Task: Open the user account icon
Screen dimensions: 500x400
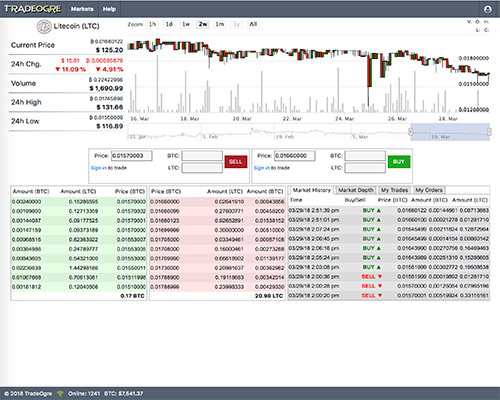Action: point(488,9)
